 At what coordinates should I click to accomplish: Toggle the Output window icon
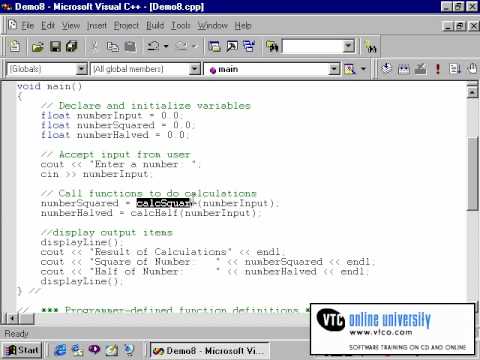click(x=232, y=46)
